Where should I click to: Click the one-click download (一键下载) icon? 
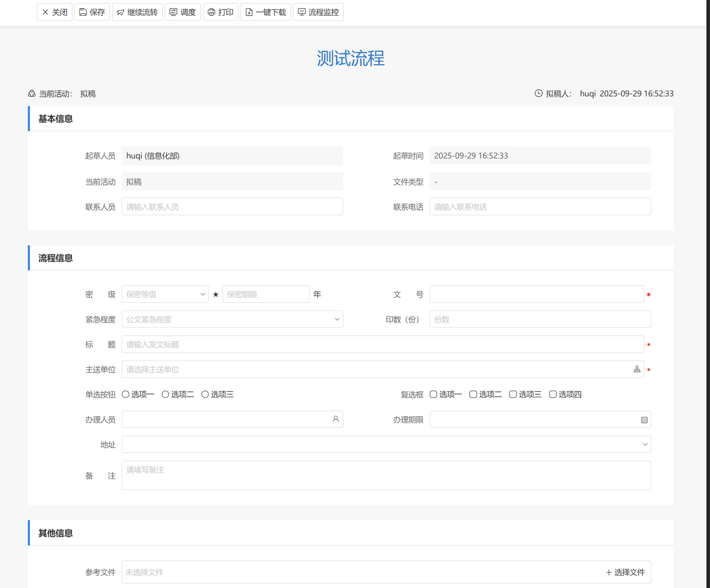point(249,12)
